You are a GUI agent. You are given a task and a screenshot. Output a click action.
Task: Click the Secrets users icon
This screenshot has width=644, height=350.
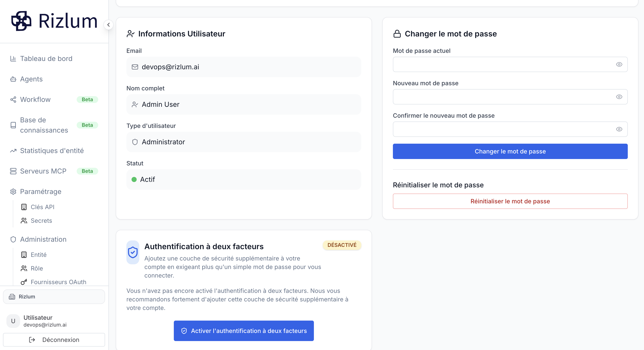(24, 221)
